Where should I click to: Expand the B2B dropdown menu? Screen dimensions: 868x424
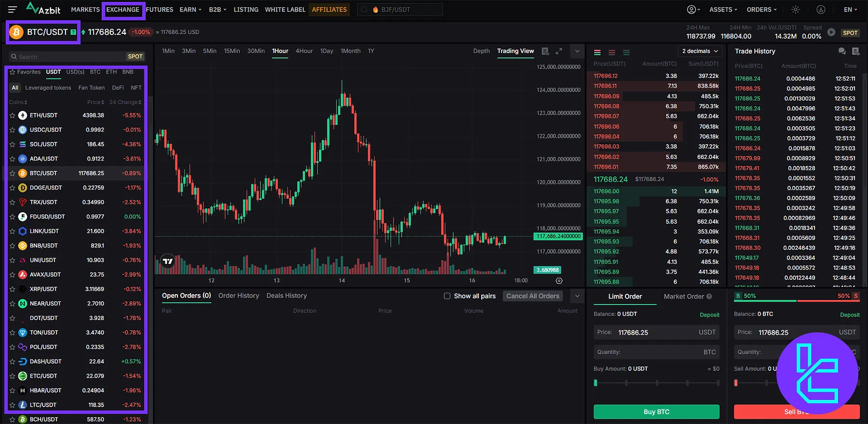[217, 10]
